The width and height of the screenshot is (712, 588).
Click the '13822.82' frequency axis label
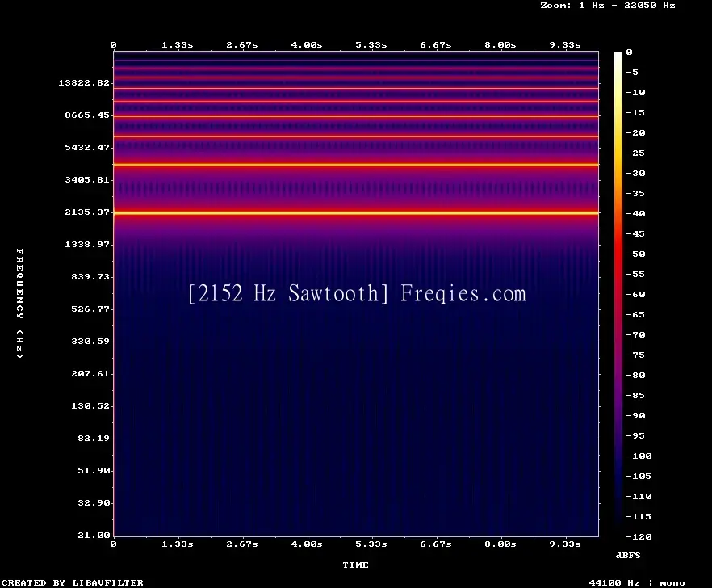pos(84,82)
